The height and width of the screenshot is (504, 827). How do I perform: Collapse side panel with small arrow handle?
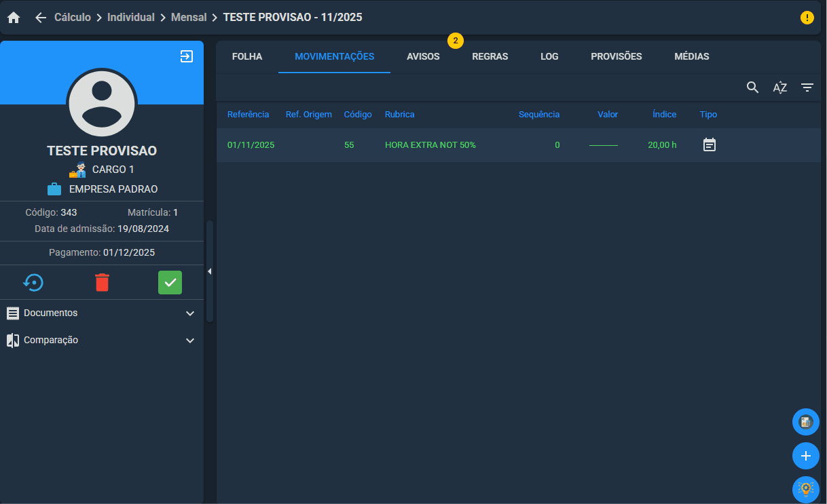pos(210,271)
